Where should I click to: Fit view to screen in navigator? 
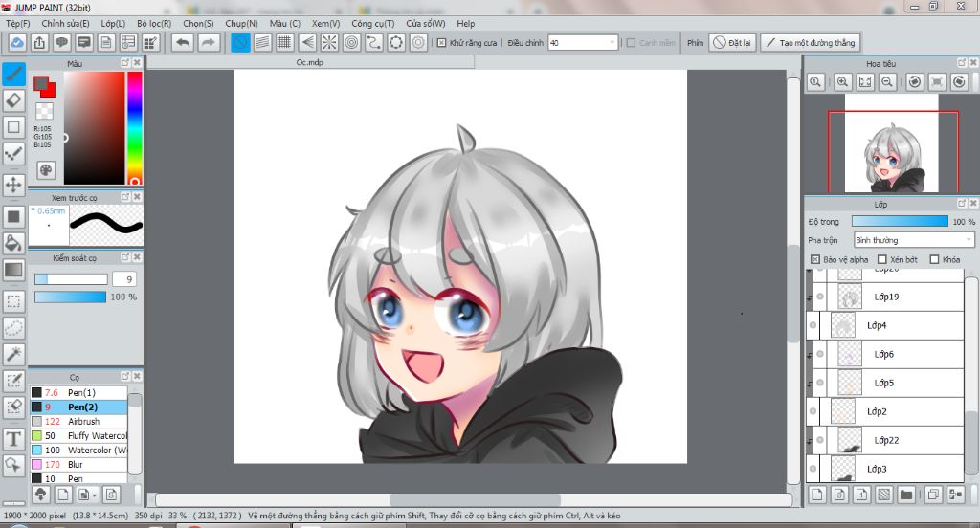click(x=865, y=82)
